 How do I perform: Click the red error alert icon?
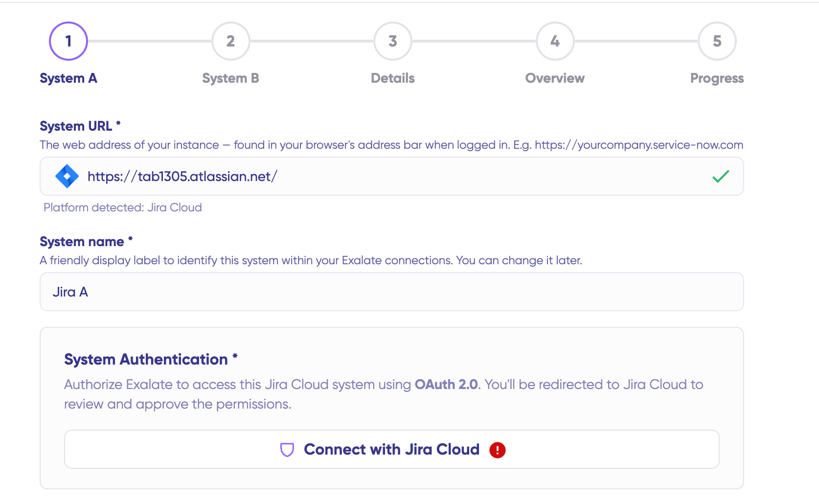tap(498, 450)
